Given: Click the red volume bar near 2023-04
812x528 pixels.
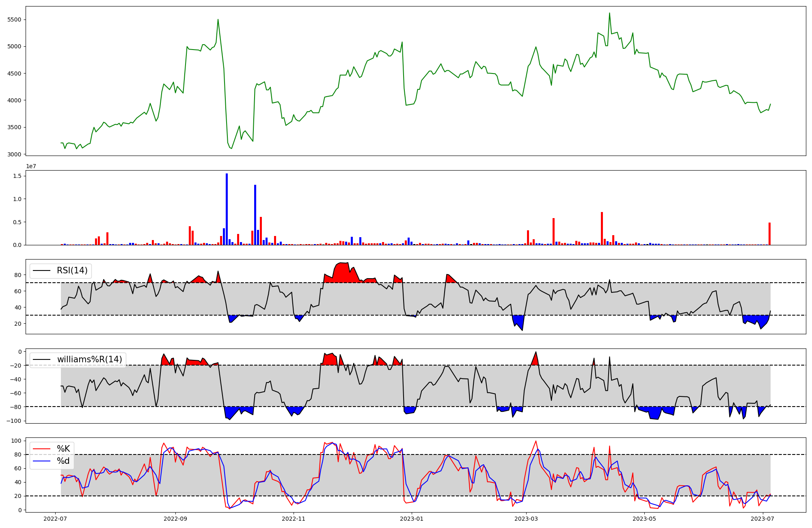Looking at the screenshot, I should pyautogui.click(x=602, y=228).
